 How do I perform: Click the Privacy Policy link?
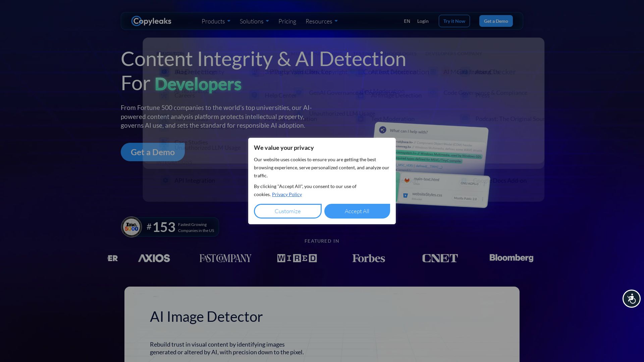click(x=287, y=194)
